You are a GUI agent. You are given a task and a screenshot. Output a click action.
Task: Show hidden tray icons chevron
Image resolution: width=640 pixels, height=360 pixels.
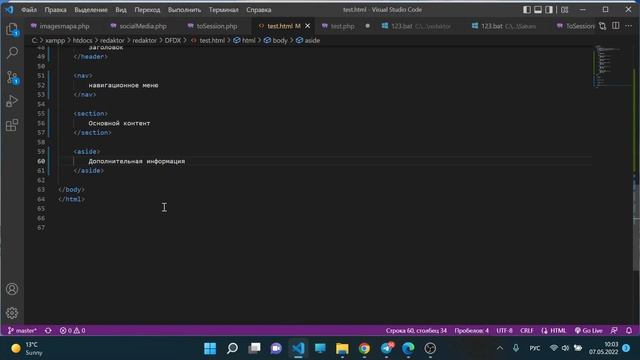pyautogui.click(x=500, y=348)
